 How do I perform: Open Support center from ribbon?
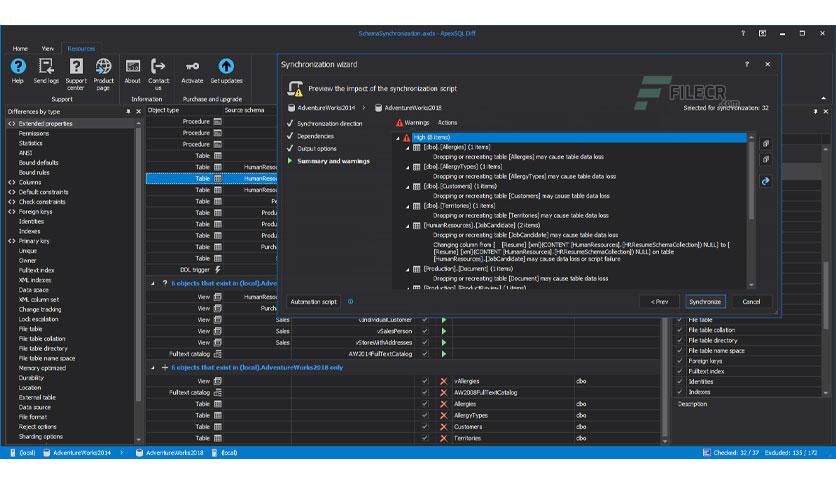click(x=76, y=67)
